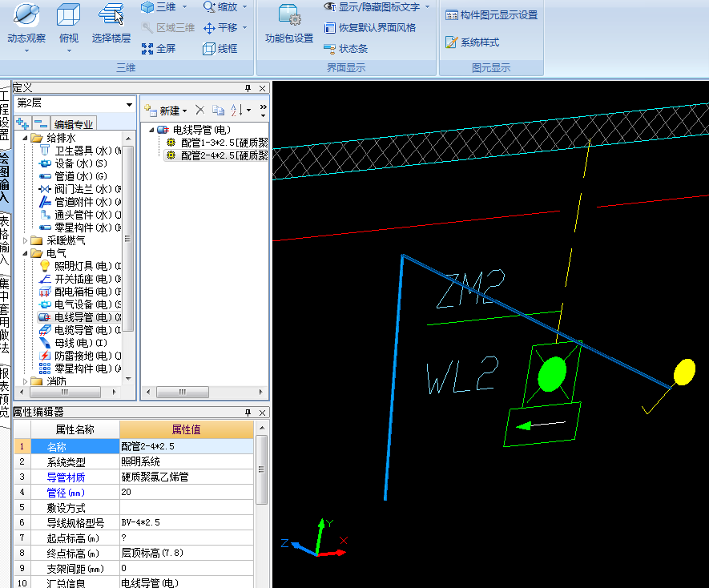Close the 属性编辑器 panel
The image size is (709, 588).
click(x=262, y=413)
